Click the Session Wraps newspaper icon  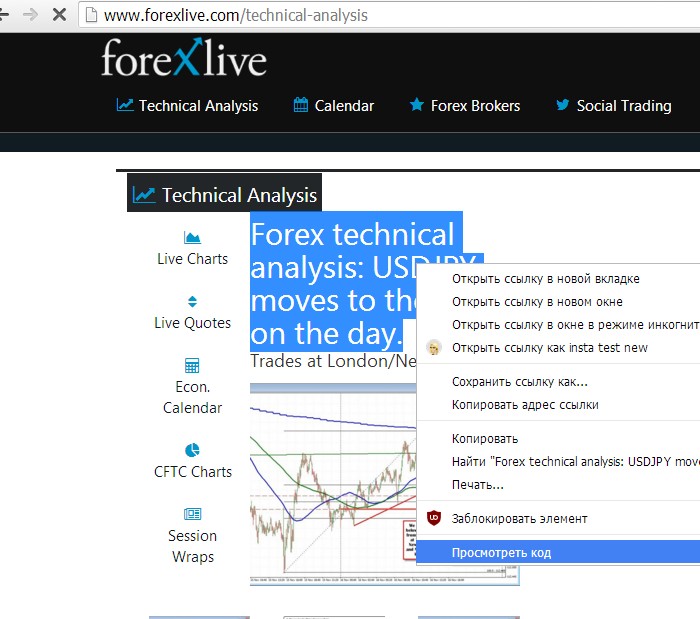(192, 514)
